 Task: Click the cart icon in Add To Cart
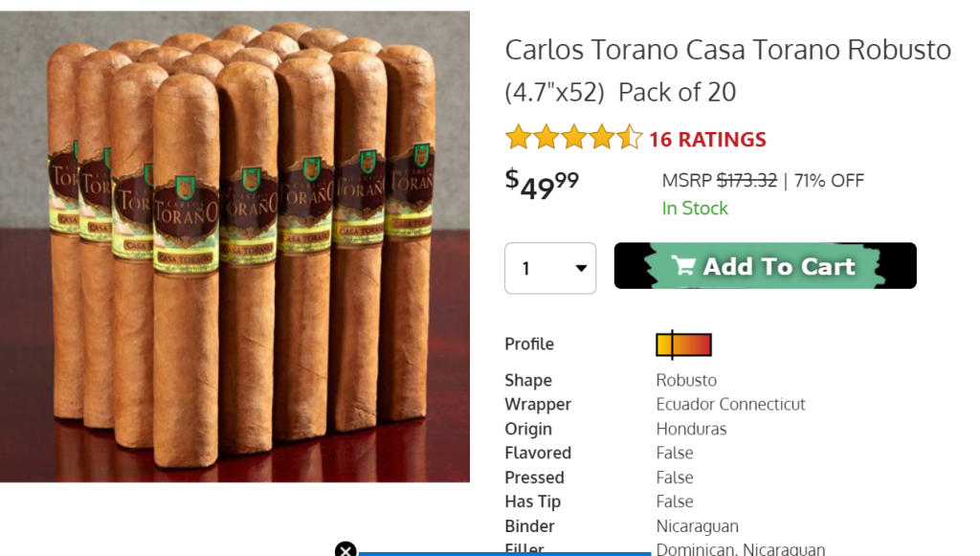pyautogui.click(x=683, y=265)
